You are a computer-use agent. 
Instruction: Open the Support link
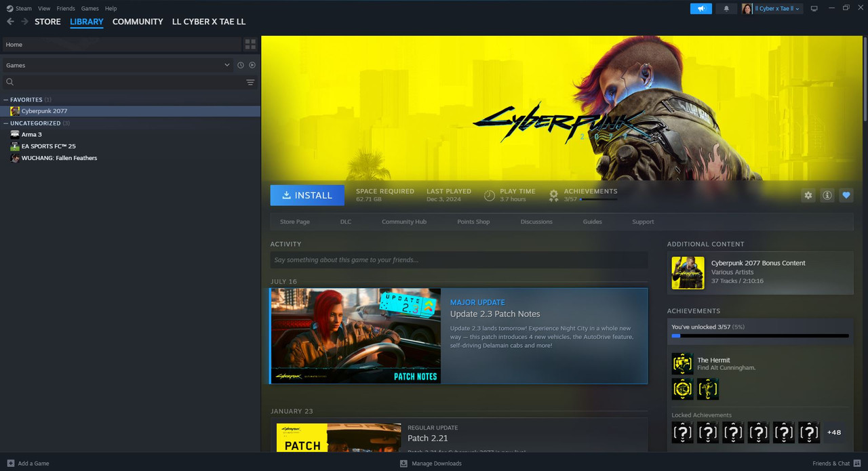643,222
